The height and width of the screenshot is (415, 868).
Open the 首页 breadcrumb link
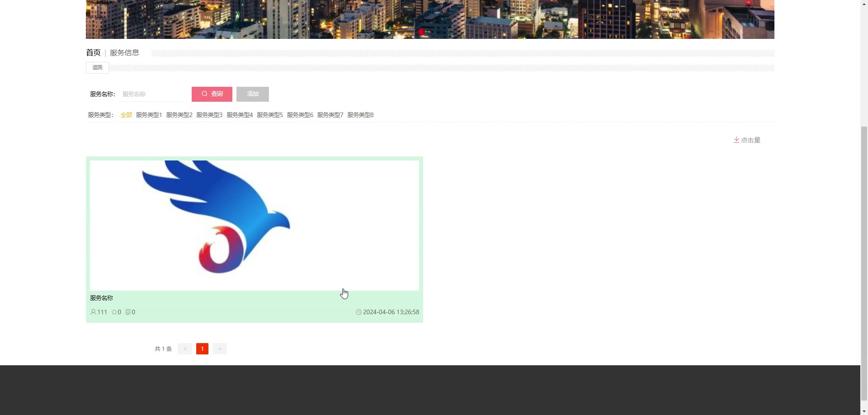93,52
